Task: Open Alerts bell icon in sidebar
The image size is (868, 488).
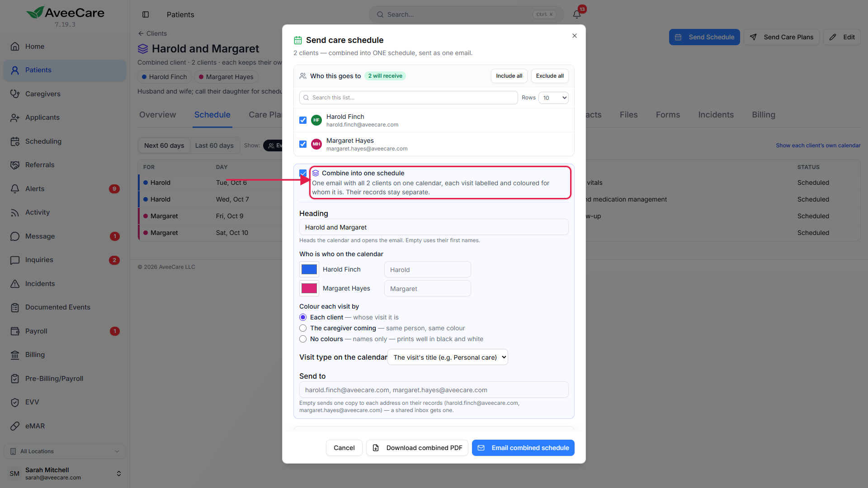Action: [x=15, y=189]
